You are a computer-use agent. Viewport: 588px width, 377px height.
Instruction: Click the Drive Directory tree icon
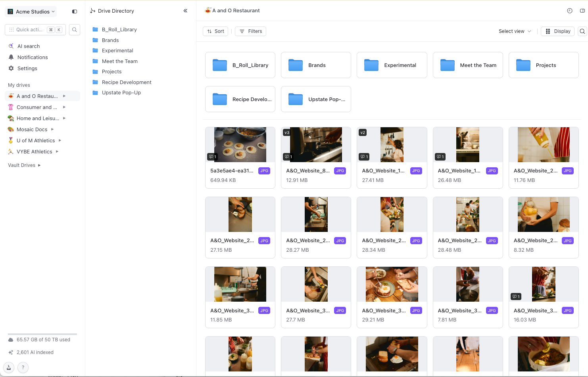(x=92, y=11)
